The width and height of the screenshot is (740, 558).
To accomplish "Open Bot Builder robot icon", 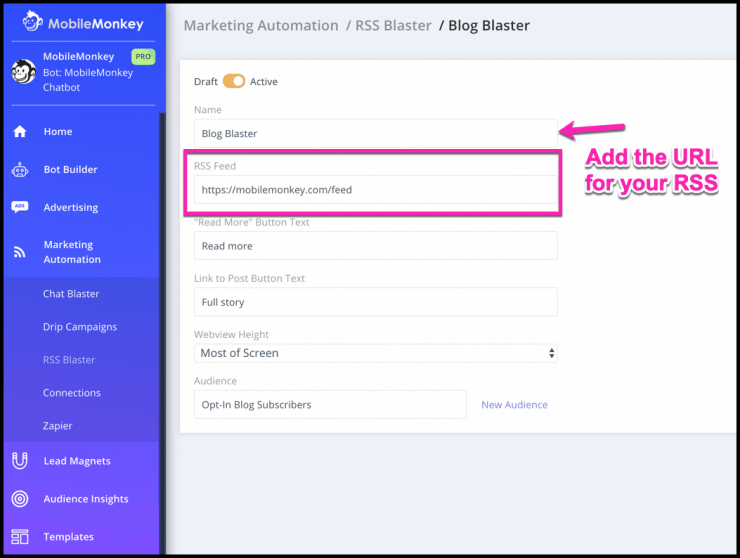I will 20,170.
